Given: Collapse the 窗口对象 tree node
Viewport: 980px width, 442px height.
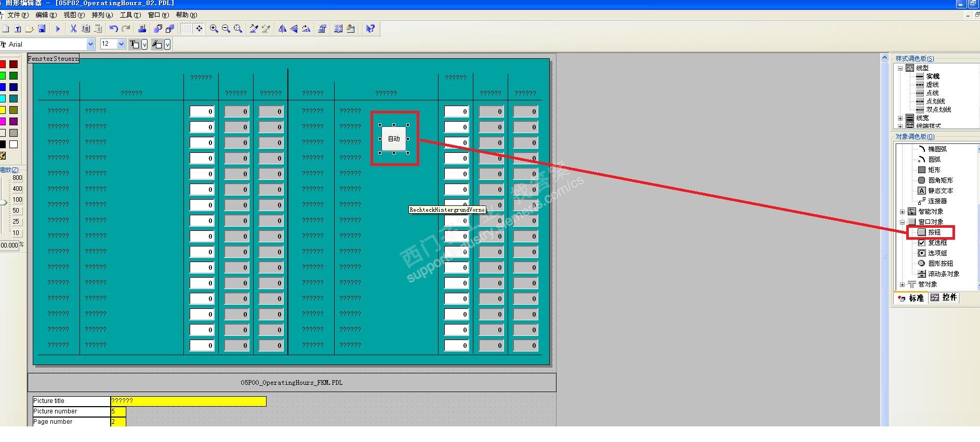Looking at the screenshot, I should [902, 222].
